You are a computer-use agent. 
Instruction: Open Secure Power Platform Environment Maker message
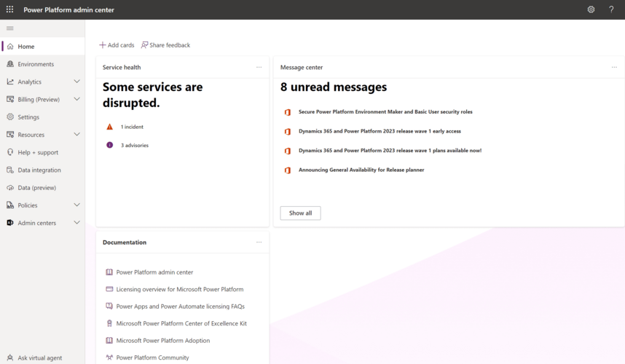tap(385, 112)
